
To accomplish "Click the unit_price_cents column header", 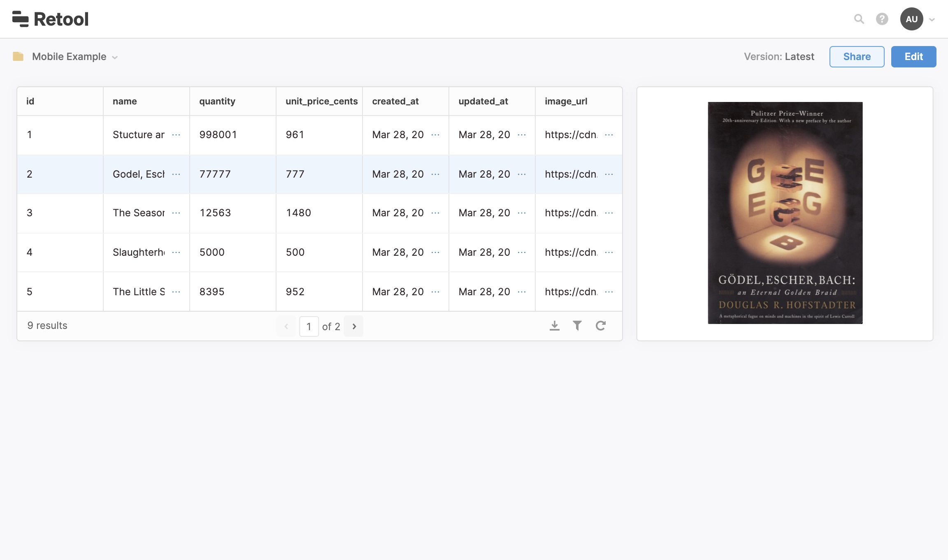I will [321, 101].
